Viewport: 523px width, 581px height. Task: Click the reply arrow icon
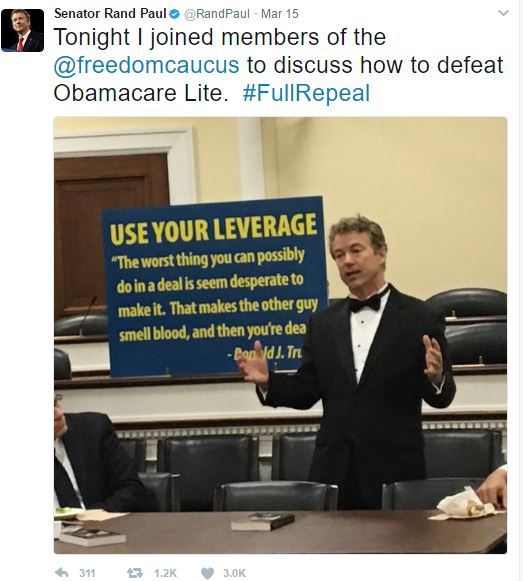[x=62, y=572]
